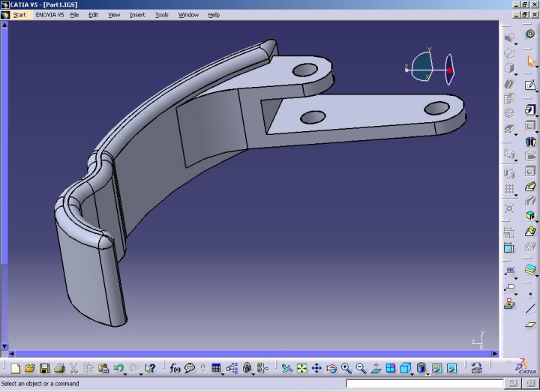The width and height of the screenshot is (540, 392).
Task: Click the Print icon
Action: (x=58, y=368)
